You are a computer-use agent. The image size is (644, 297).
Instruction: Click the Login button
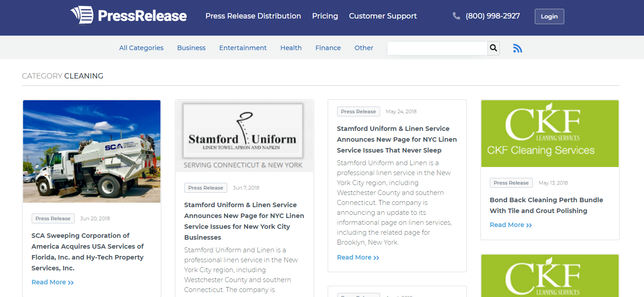[549, 16]
